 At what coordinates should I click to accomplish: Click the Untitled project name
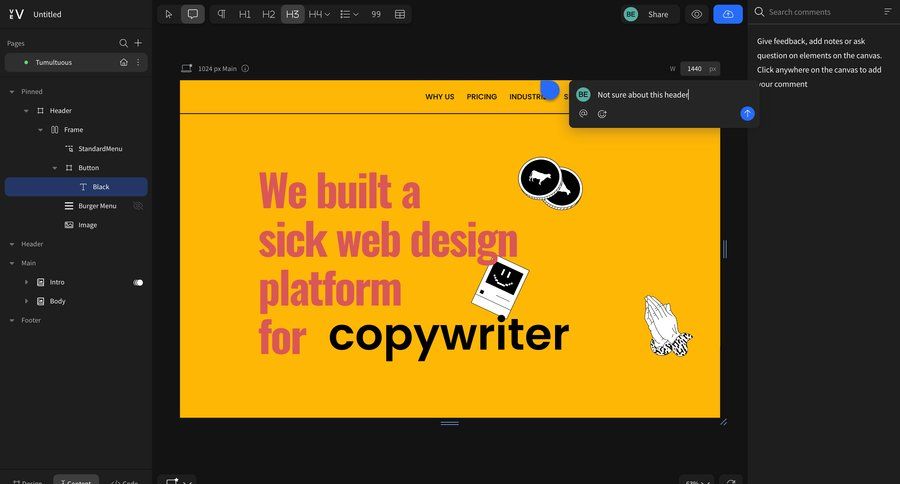(47, 14)
